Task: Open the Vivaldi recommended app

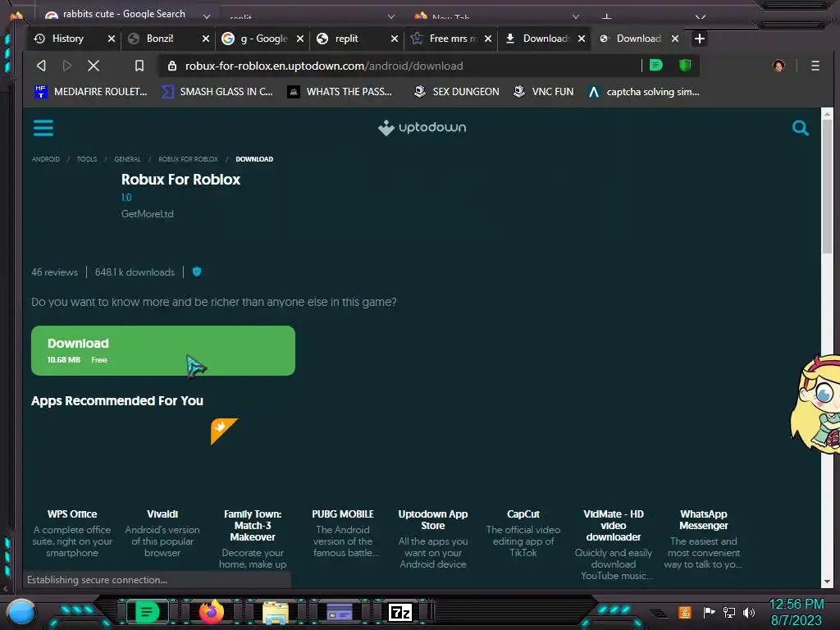Action: pos(162,514)
